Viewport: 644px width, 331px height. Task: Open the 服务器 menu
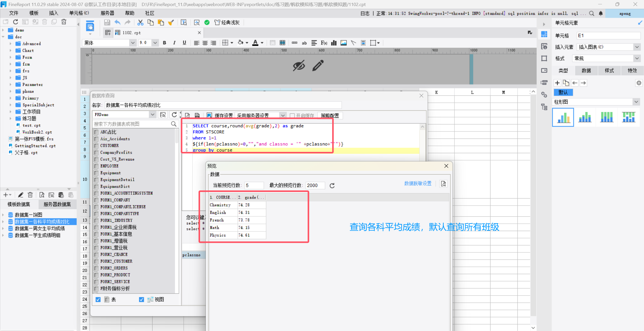(x=107, y=13)
